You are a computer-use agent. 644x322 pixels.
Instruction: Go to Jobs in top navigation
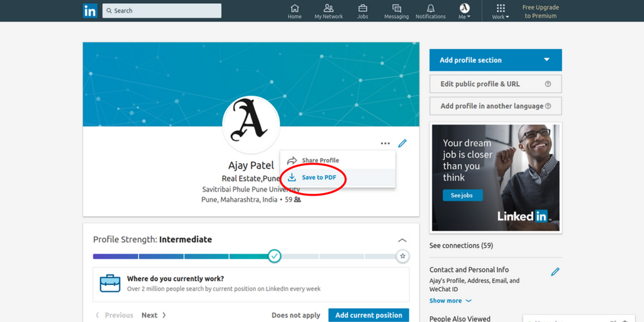coord(363,11)
